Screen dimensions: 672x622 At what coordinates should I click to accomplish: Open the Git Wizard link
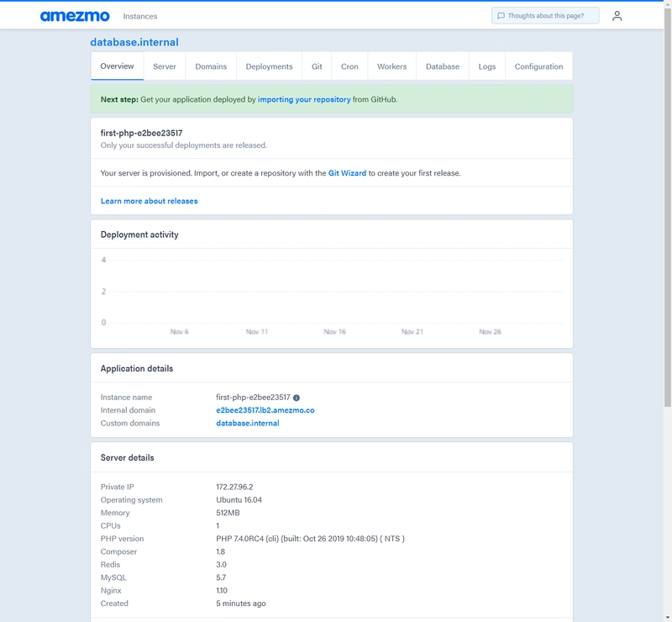coord(347,173)
